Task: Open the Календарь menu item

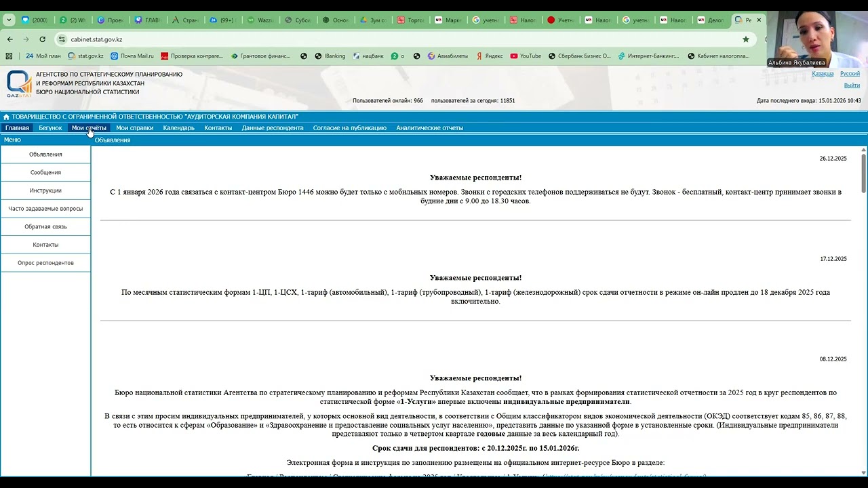Action: pyautogui.click(x=178, y=127)
